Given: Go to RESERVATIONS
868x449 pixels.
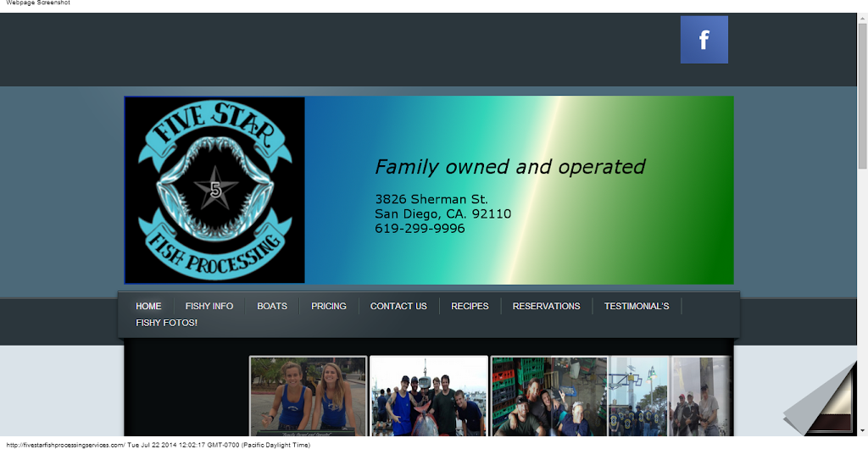Looking at the screenshot, I should 547,306.
